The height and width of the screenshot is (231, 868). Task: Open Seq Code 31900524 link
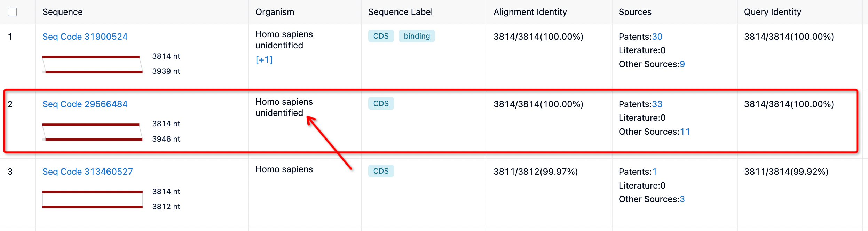click(85, 37)
